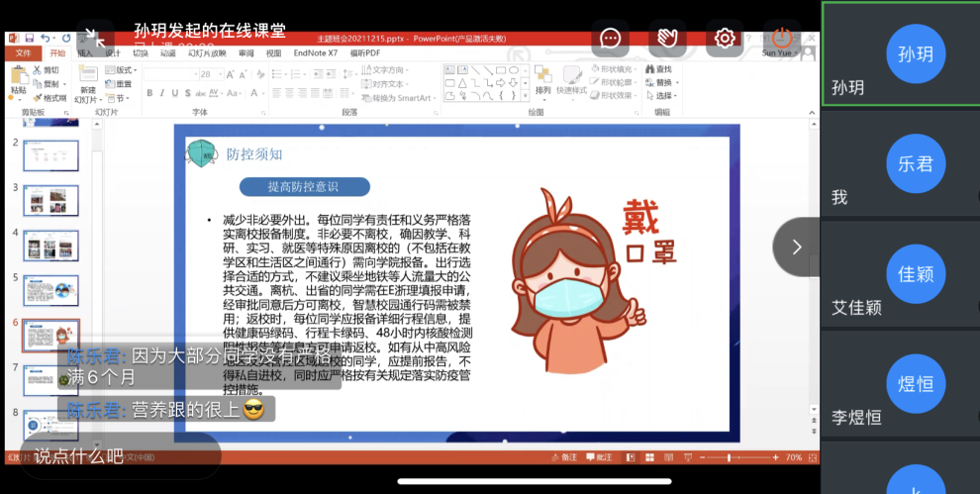
Task: Select the oval shape in the gallery
Action: (x=514, y=70)
